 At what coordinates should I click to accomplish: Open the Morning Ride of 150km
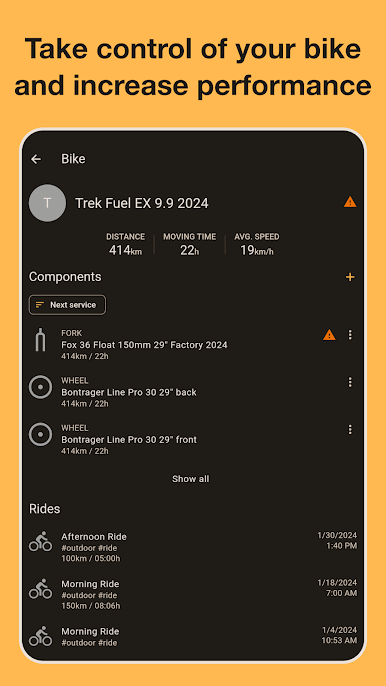(193, 594)
